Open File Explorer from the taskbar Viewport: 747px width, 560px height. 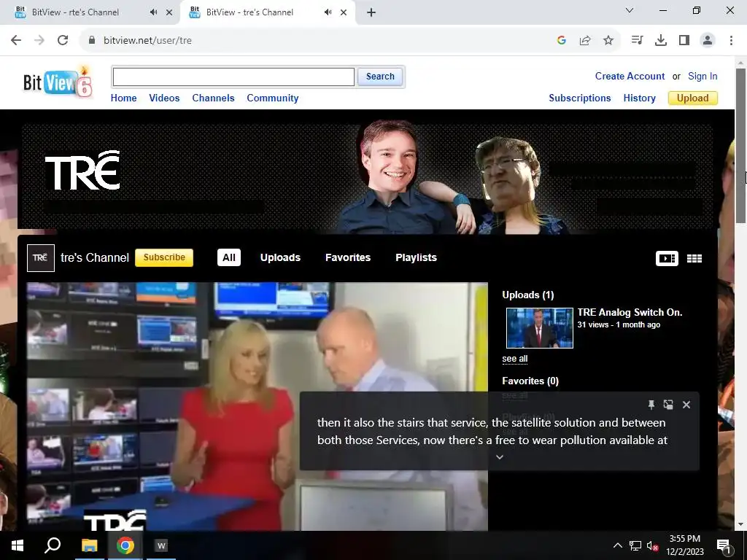[89, 545]
